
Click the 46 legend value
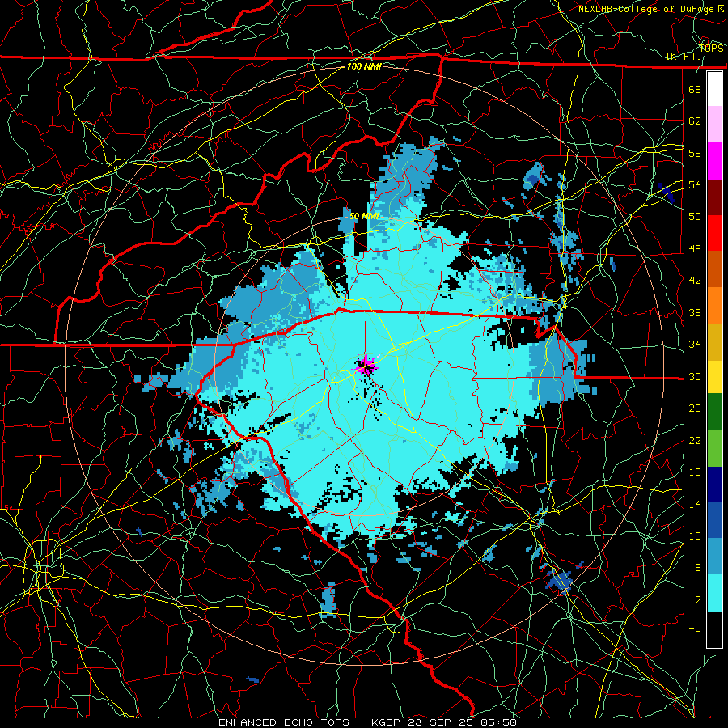point(695,249)
